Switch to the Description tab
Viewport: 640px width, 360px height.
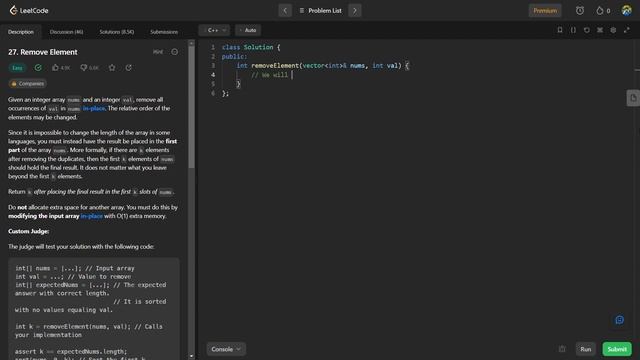[x=21, y=32]
